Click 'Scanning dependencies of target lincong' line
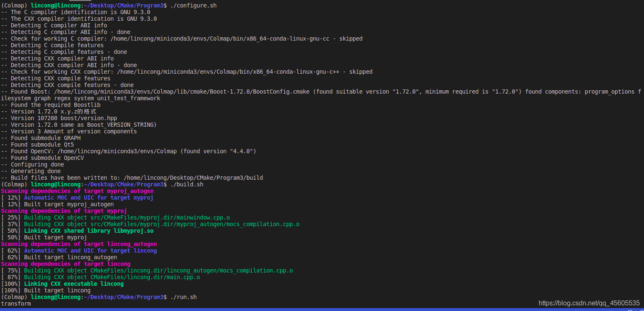The height and width of the screenshot is (311, 644). tap(66, 264)
